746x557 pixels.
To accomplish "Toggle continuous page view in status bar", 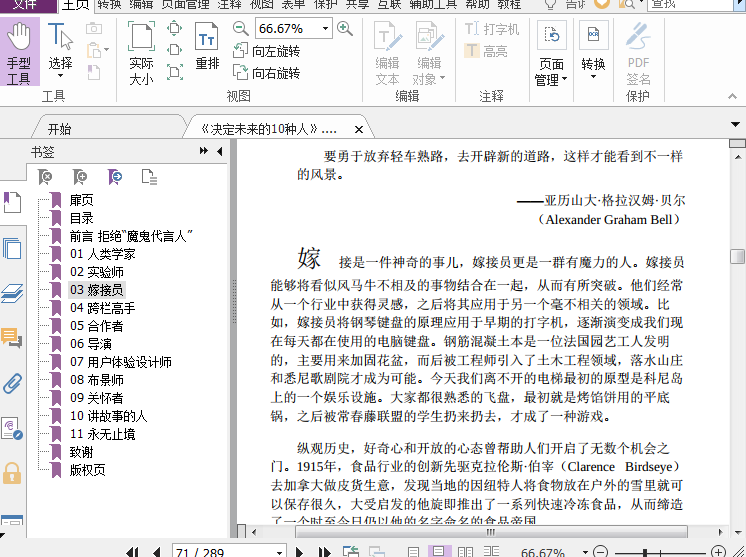I will coord(439,551).
